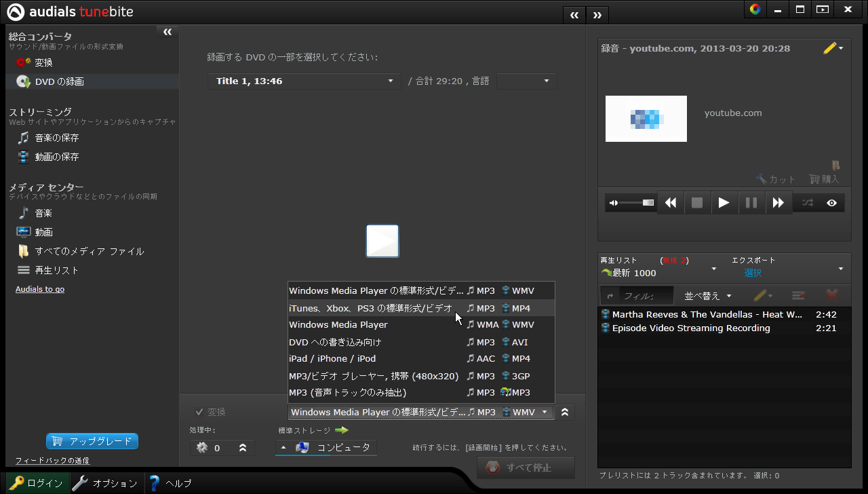Image resolution: width=868 pixels, height=494 pixels.
Task: Click the playlist delete red X icon
Action: tap(831, 296)
